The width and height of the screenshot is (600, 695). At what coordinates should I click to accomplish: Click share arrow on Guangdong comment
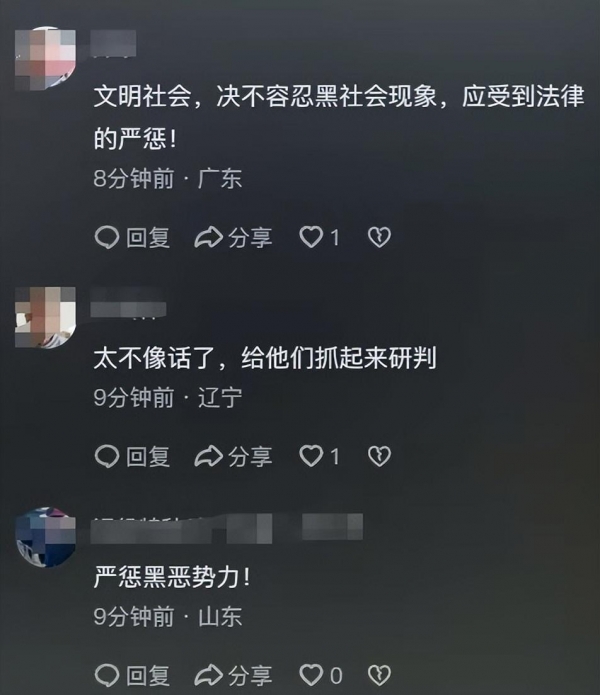coord(208,237)
